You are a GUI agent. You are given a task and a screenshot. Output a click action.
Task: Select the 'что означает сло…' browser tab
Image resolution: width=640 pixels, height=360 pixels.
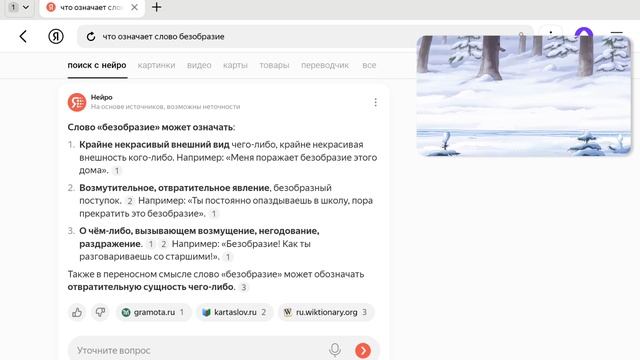click(91, 7)
